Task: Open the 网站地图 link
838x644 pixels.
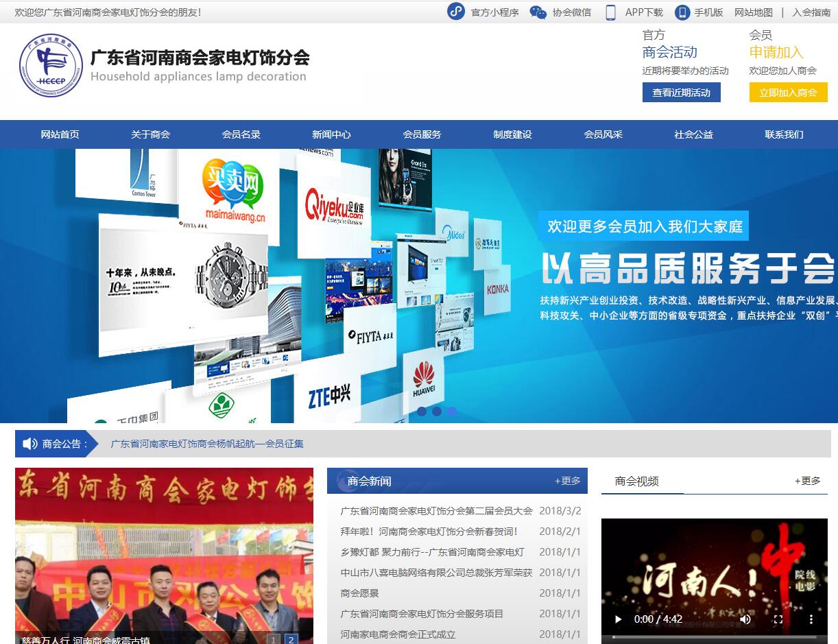Action: click(x=754, y=12)
